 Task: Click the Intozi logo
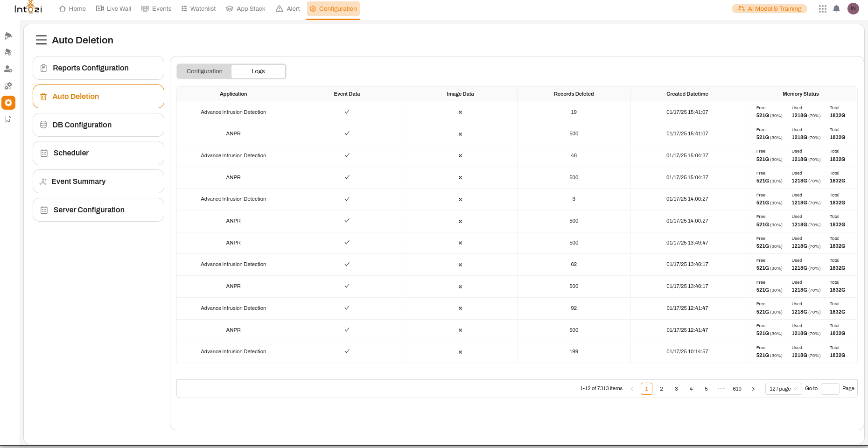coord(28,8)
